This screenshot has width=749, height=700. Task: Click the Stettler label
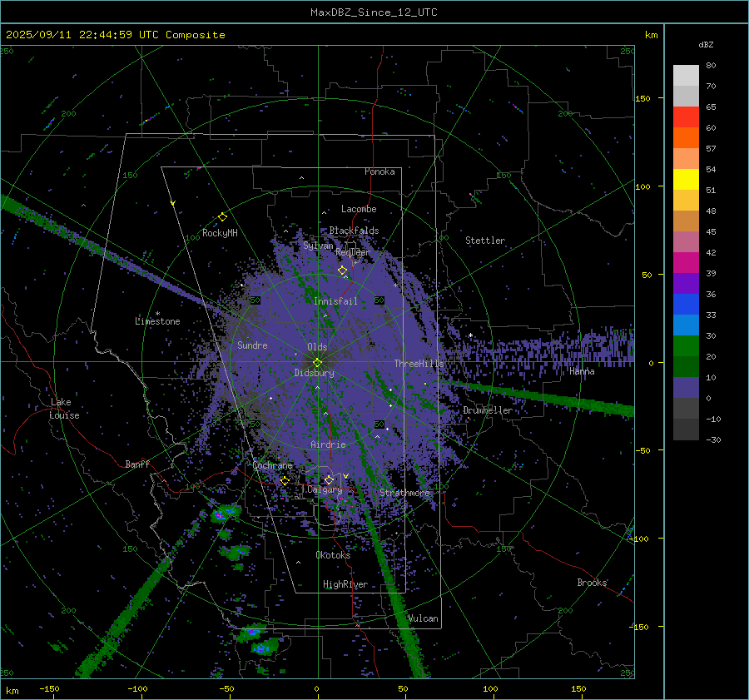pyautogui.click(x=485, y=241)
